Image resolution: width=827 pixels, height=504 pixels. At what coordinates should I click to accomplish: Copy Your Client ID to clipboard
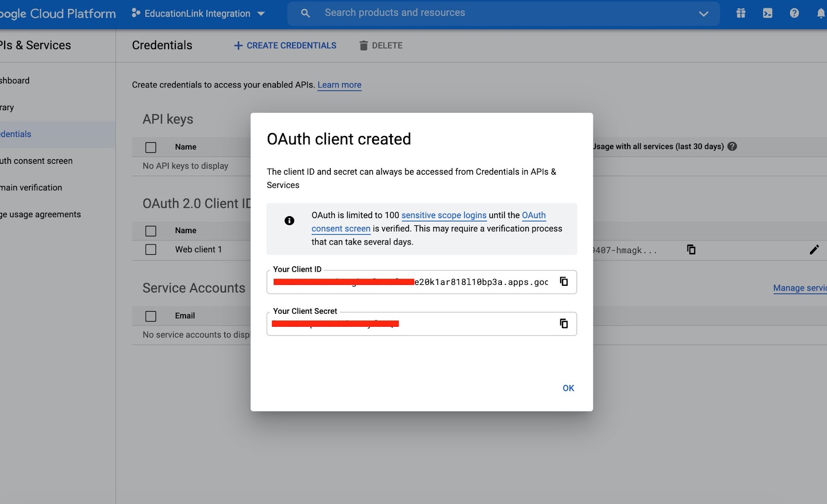tap(564, 282)
